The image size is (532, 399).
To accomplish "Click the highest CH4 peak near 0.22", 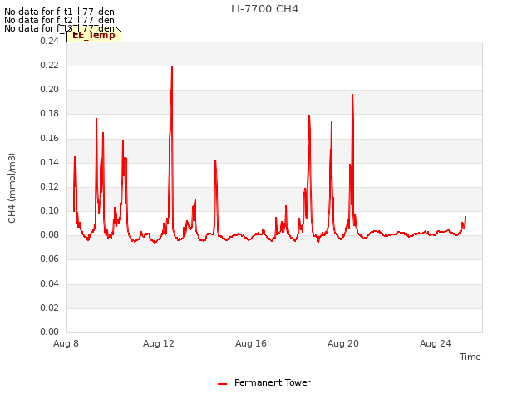I will pyautogui.click(x=172, y=66).
